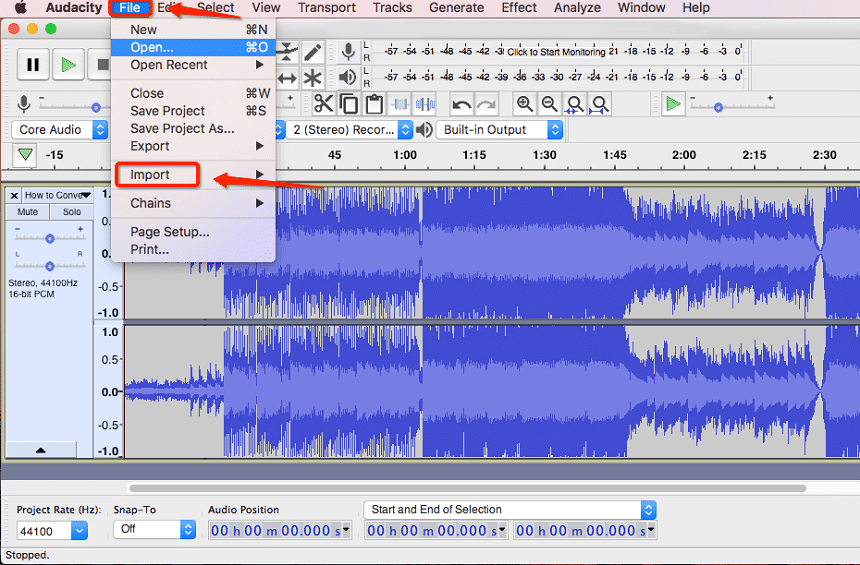Expand the Open Recent submenu

(193, 65)
